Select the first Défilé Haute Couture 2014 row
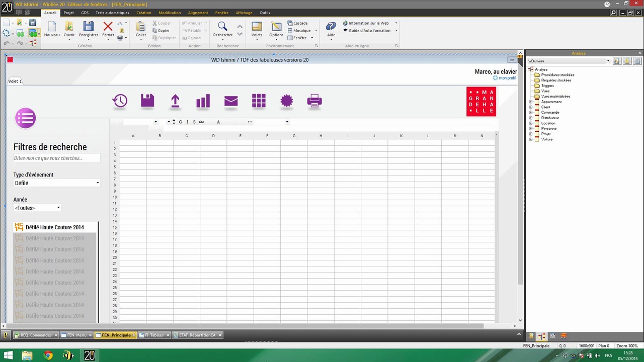Viewport: 644px width, 362px height. click(x=55, y=227)
